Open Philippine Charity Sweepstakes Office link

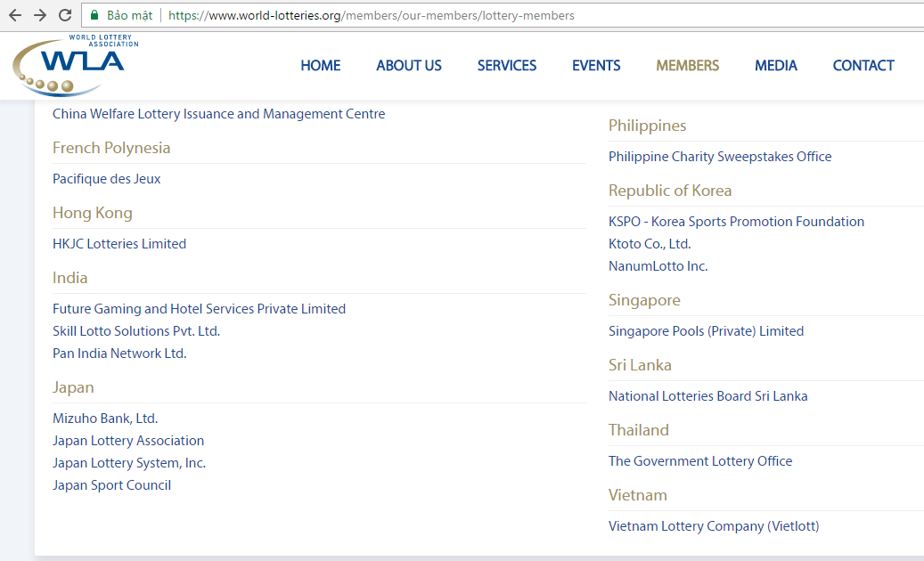(x=720, y=157)
